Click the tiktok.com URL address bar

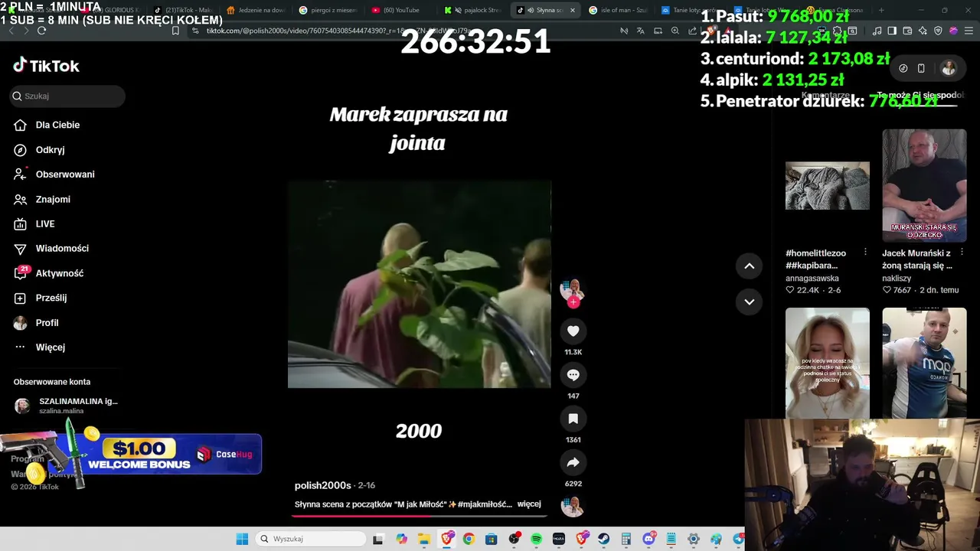point(402,31)
